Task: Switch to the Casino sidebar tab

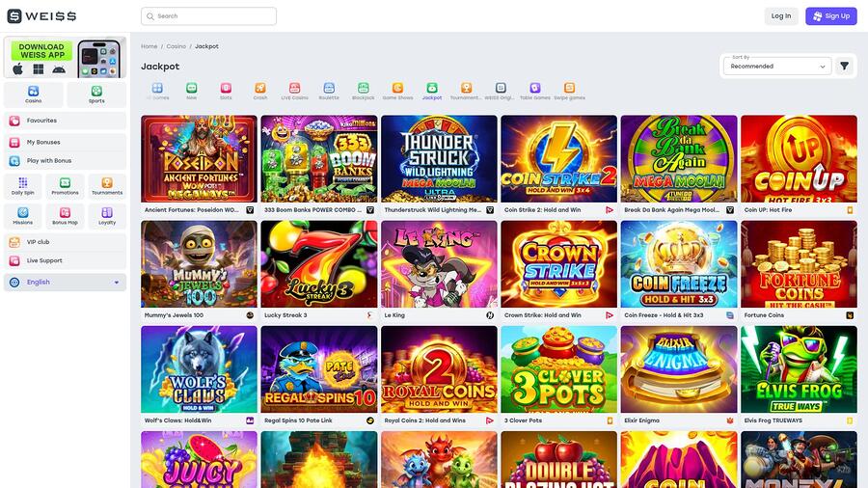Action: point(33,95)
